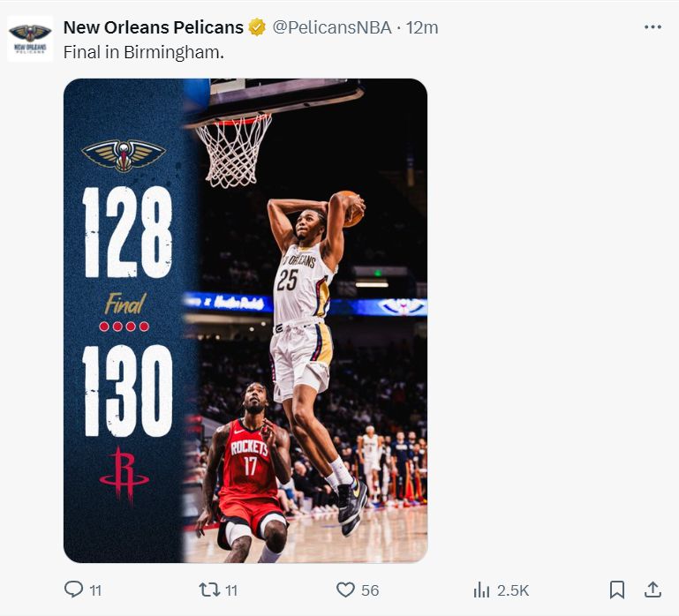679x616 pixels.
Task: Repost this tweet using retweet icon
Action: click(209, 590)
